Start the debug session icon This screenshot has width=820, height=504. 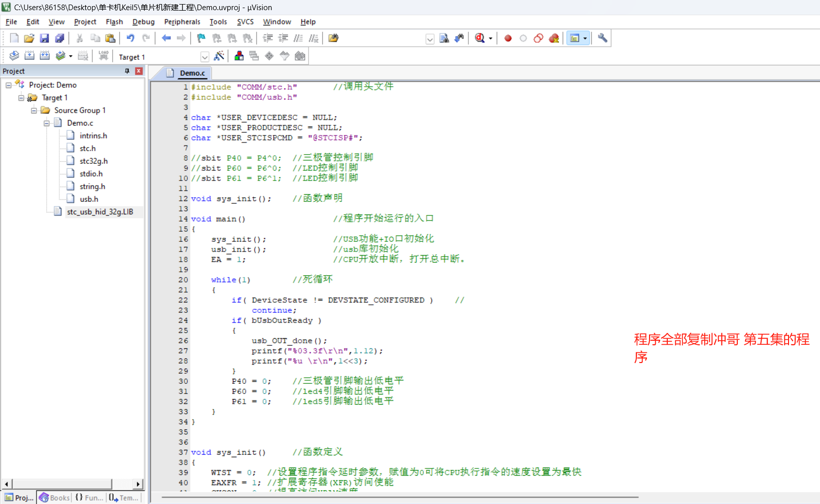click(480, 38)
